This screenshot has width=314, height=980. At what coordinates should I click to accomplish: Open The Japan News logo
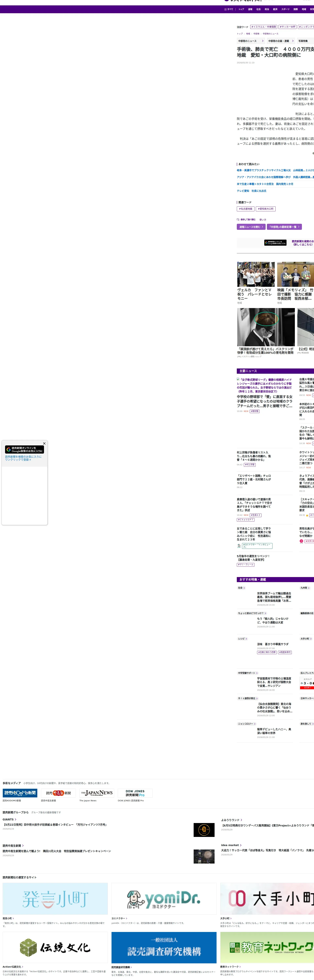97,793
